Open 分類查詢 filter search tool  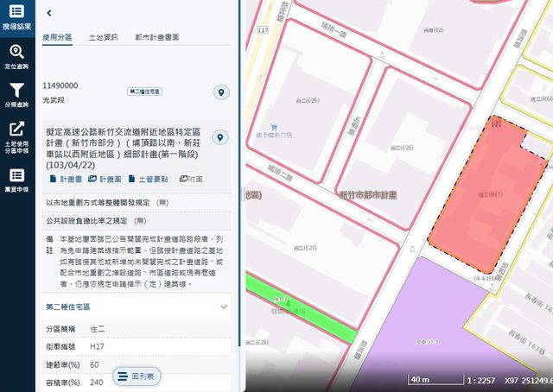click(x=16, y=96)
